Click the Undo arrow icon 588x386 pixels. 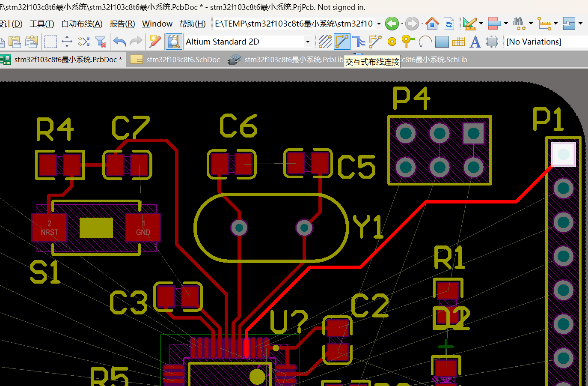119,42
